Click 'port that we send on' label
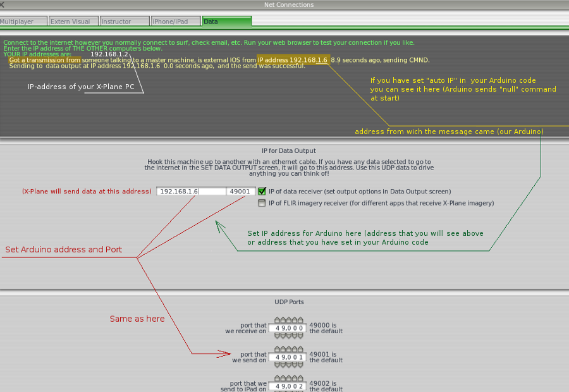569x392 pixels. click(x=250, y=357)
